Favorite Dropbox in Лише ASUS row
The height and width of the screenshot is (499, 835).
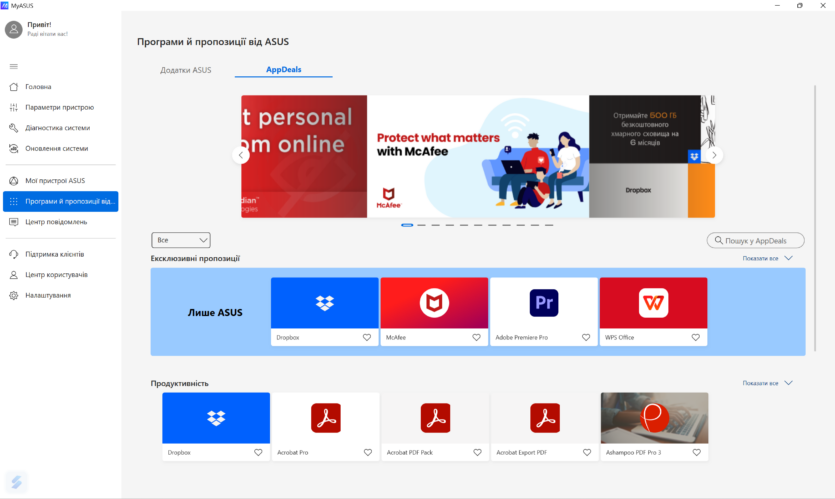pyautogui.click(x=367, y=338)
